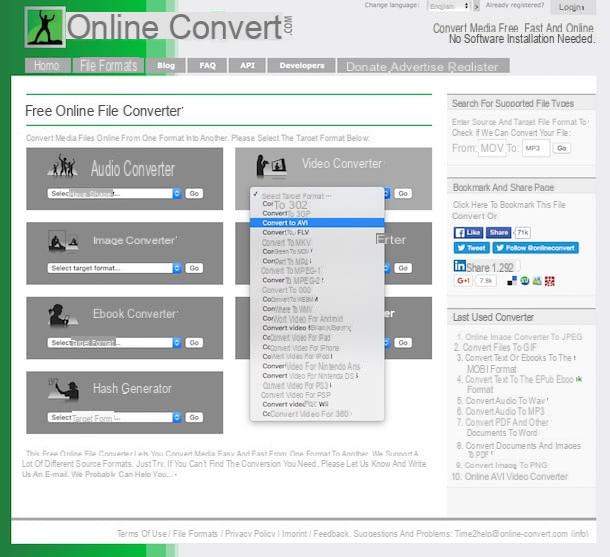
Task: Open Convert Files To GIF link
Action: [x=500, y=347]
